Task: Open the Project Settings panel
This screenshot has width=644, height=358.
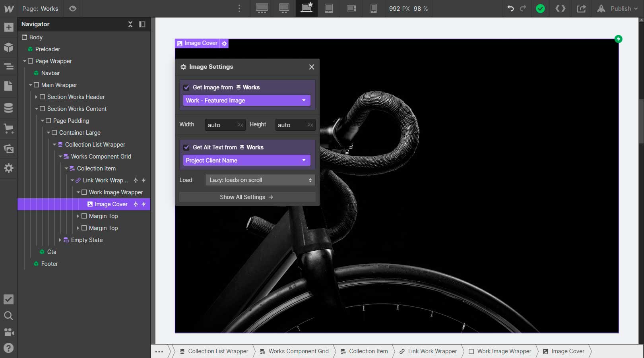Action: pos(8,168)
